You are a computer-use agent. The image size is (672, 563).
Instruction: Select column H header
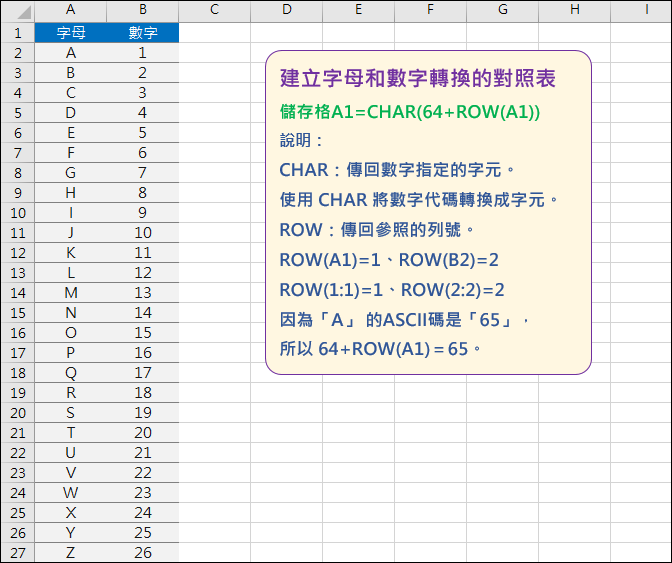(575, 10)
